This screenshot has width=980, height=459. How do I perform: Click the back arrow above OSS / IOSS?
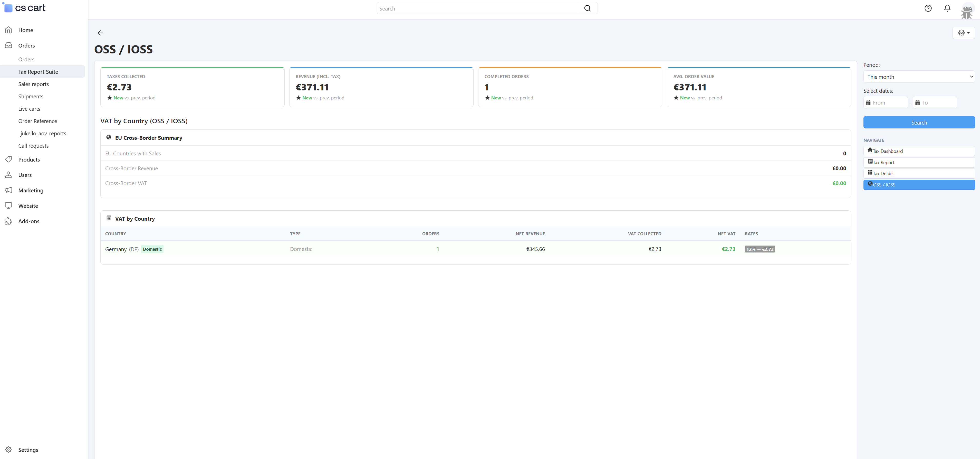[x=100, y=33]
